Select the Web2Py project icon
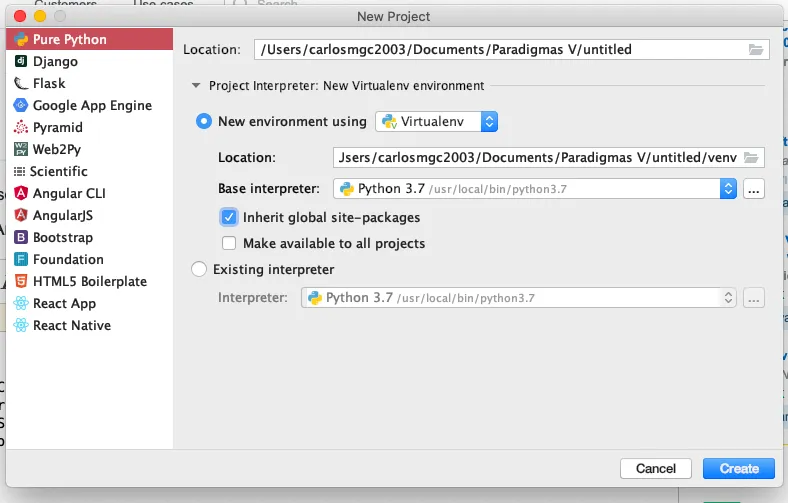 pos(21,149)
